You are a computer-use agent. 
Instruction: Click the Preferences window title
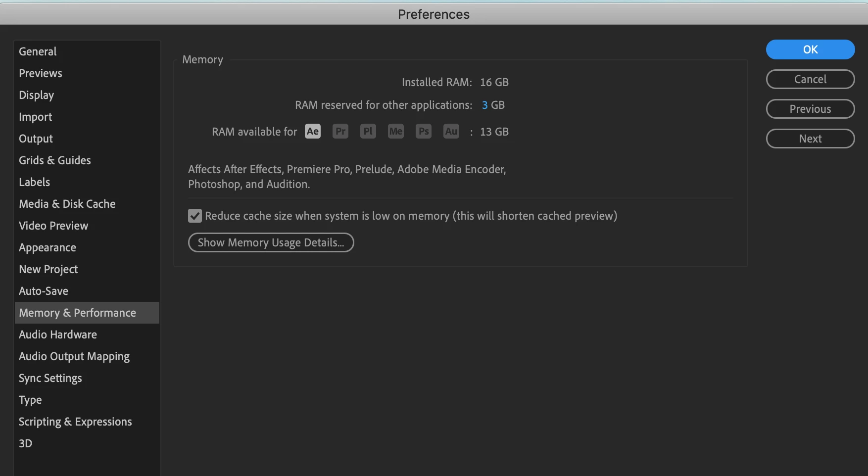pos(434,14)
